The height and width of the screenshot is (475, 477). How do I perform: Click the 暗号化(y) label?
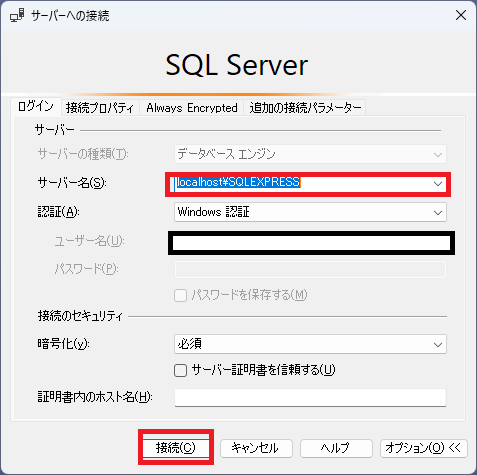(63, 344)
